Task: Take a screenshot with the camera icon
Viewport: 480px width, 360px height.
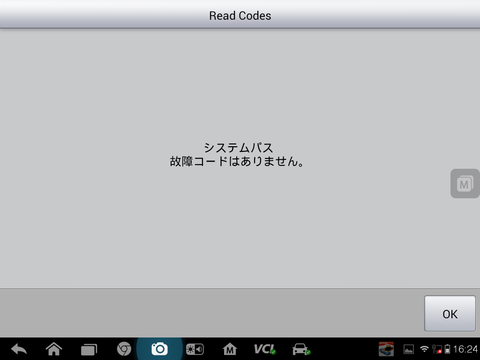Action: [x=159, y=349]
